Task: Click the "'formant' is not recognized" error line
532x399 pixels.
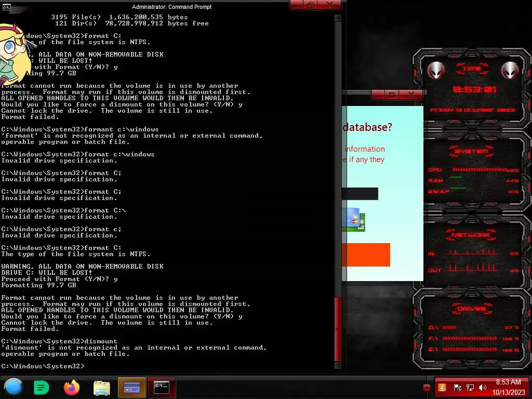Action: coord(132,136)
